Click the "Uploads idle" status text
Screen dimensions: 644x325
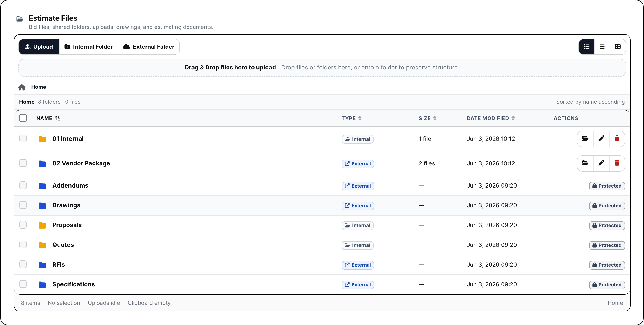[x=104, y=303]
